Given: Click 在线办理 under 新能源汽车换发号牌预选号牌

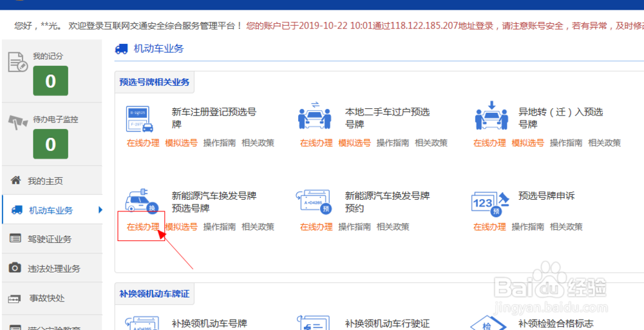Looking at the screenshot, I should 143,226.
